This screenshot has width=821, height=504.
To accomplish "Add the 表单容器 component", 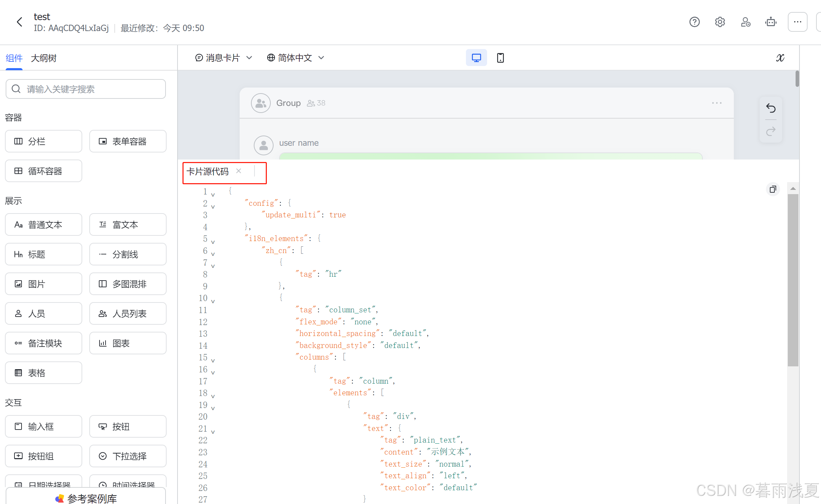I will click(128, 141).
